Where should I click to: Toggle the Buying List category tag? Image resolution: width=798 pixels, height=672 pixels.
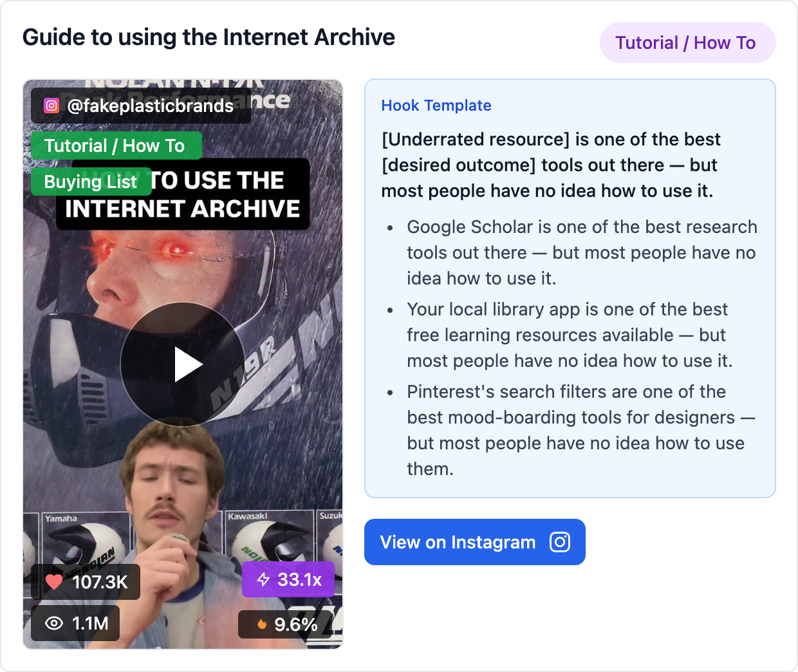click(x=91, y=182)
